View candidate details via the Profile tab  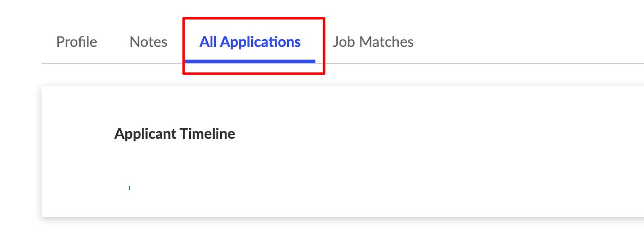(77, 42)
